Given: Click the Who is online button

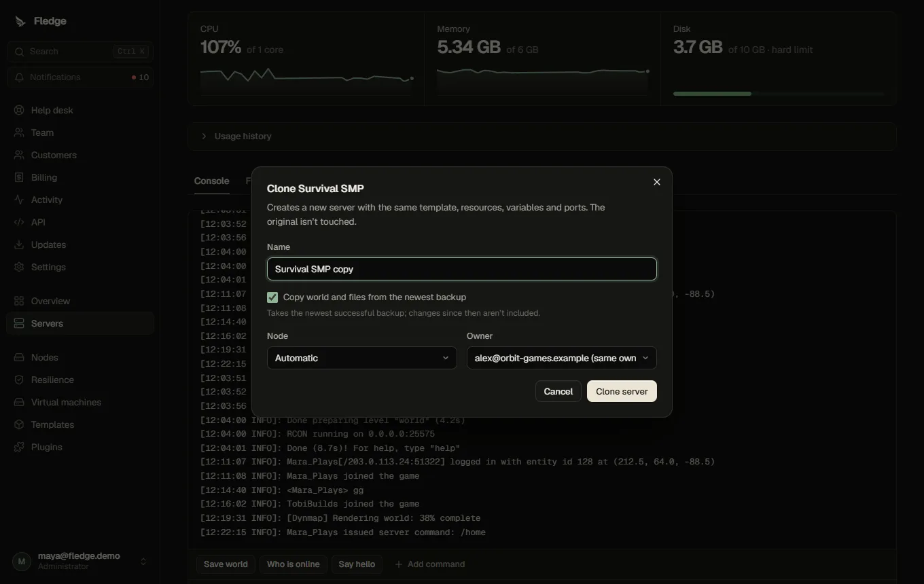Looking at the screenshot, I should (x=293, y=564).
